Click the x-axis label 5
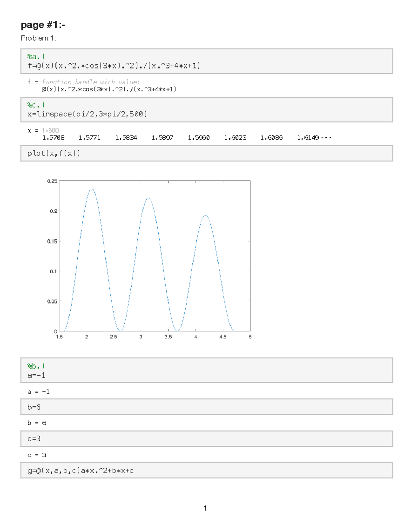This screenshot has width=411, height=532. coord(250,337)
